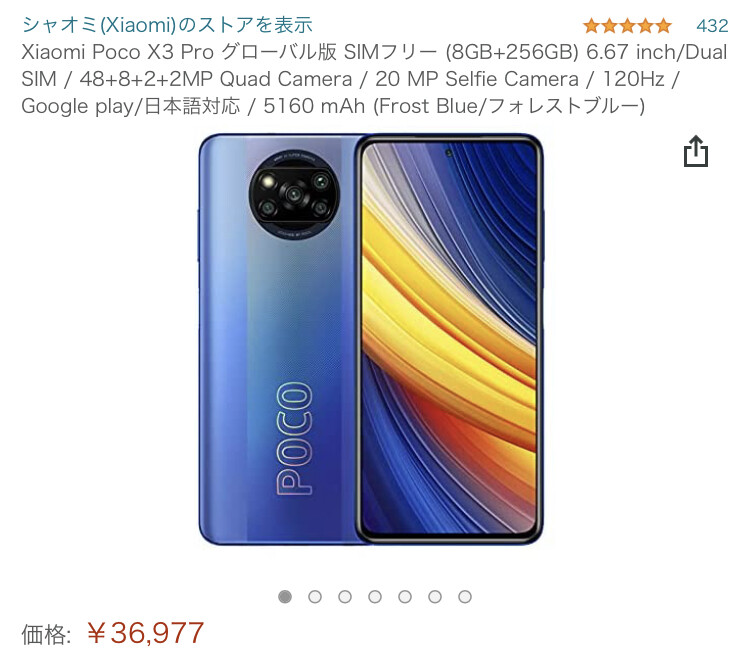Click the five-star rating icons
The height and width of the screenshot is (660, 750).
[627, 25]
